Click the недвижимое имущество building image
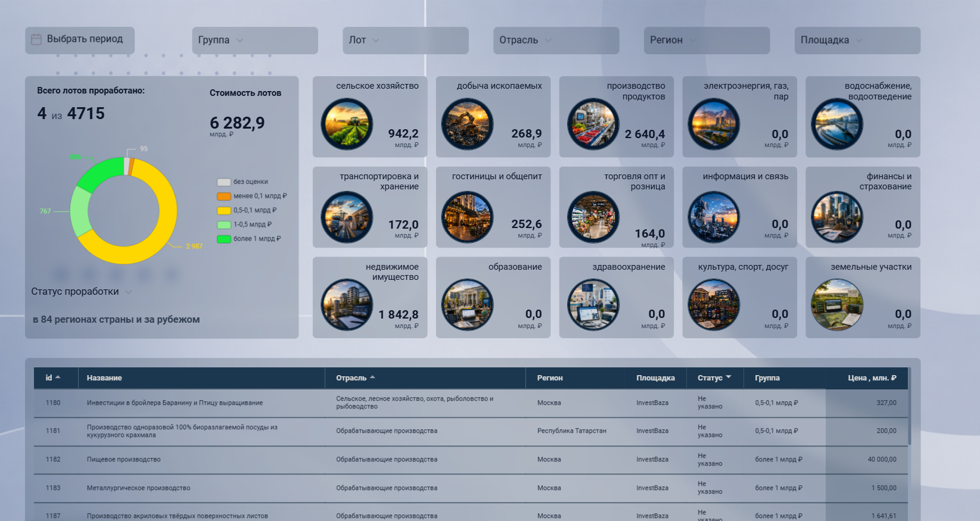 [x=347, y=305]
